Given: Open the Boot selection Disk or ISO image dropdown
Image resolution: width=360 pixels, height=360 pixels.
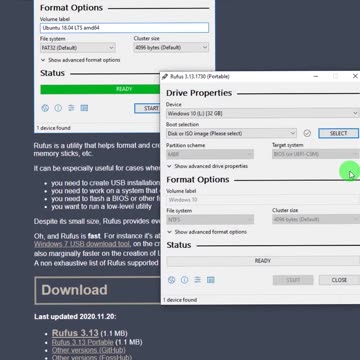Looking at the screenshot, I should (x=231, y=133).
